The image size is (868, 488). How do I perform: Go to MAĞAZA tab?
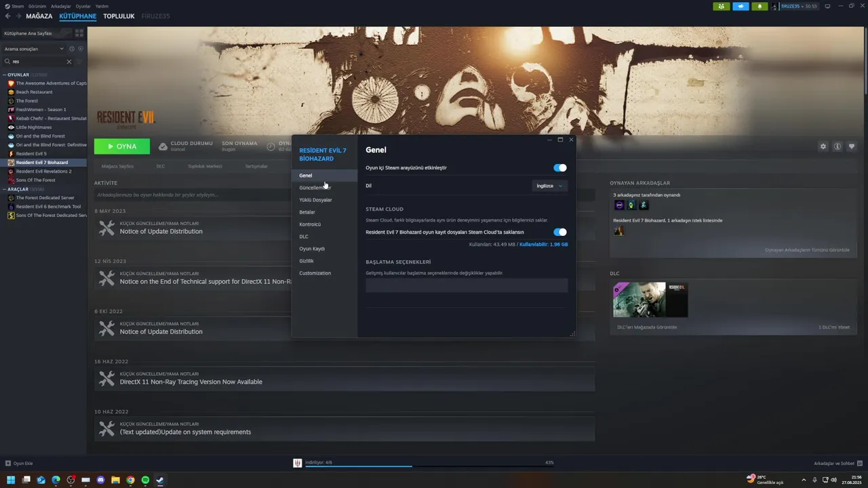39,16
